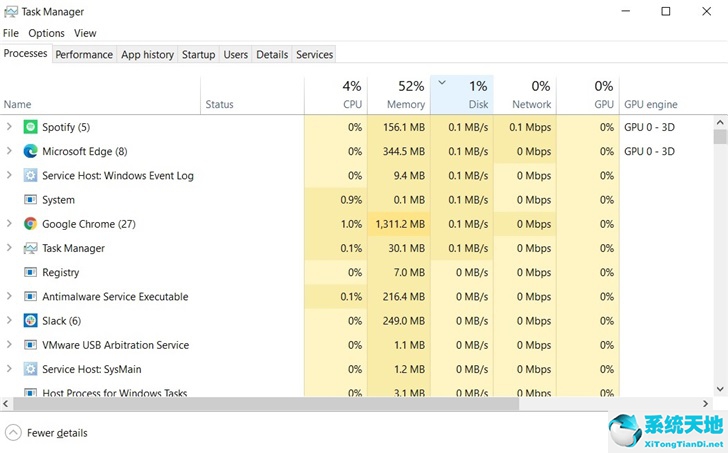Image resolution: width=728 pixels, height=453 pixels.
Task: Select Spotify's GPU 0 - 3D cell
Action: pos(649,127)
